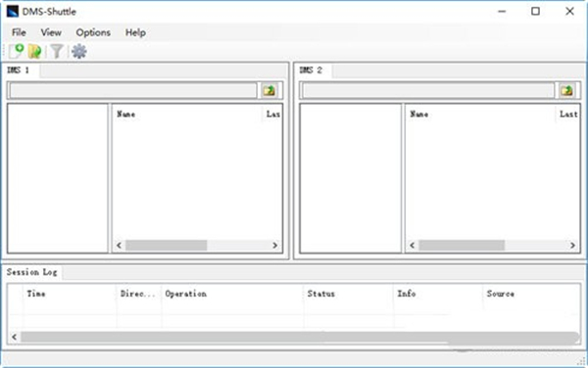588x368 pixels.
Task: Click the DMS 2 path input field
Action: pyautogui.click(x=428, y=90)
